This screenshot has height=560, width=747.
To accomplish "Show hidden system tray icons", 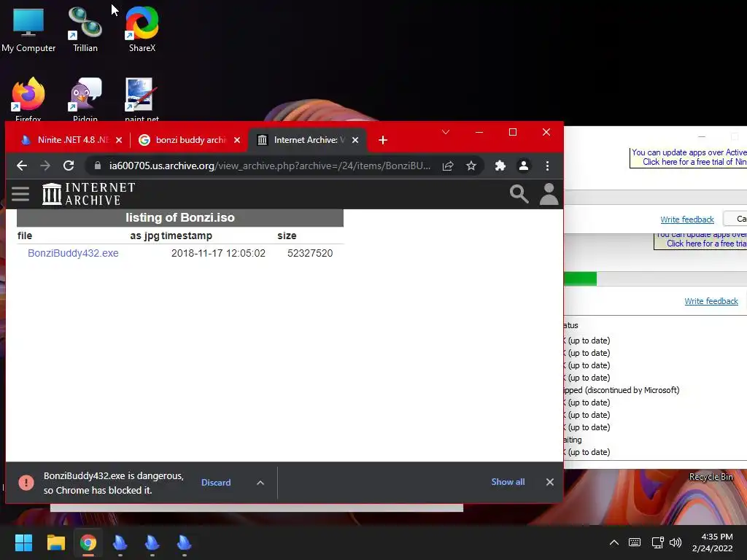I will pos(614,542).
